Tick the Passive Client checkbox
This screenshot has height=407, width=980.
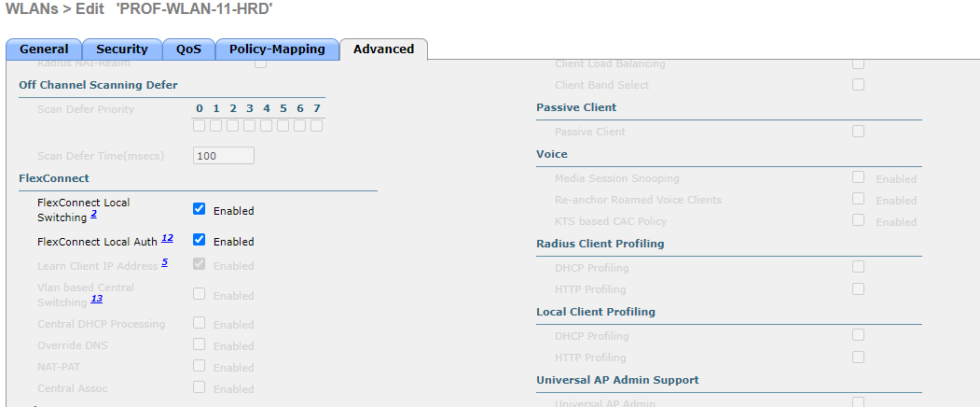pos(858,132)
